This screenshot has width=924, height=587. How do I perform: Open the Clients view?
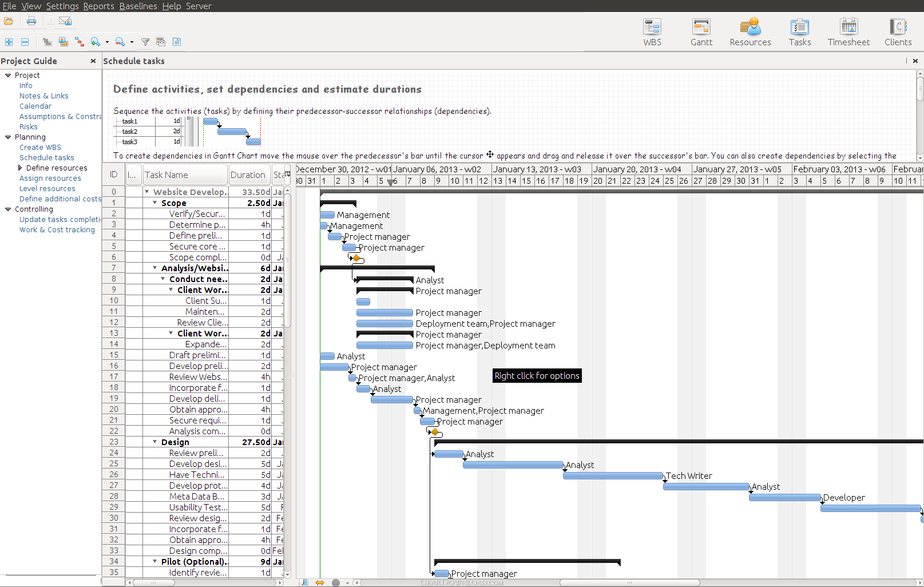[898, 32]
